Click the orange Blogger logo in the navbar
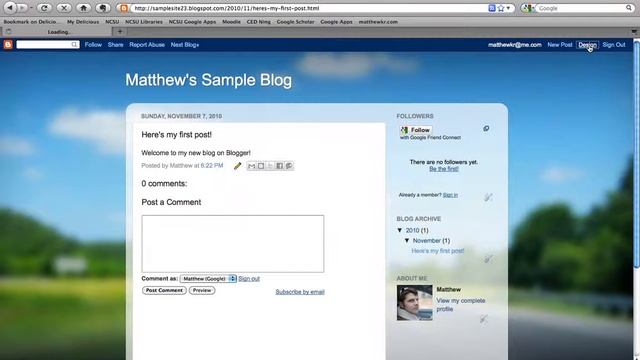 (8, 44)
